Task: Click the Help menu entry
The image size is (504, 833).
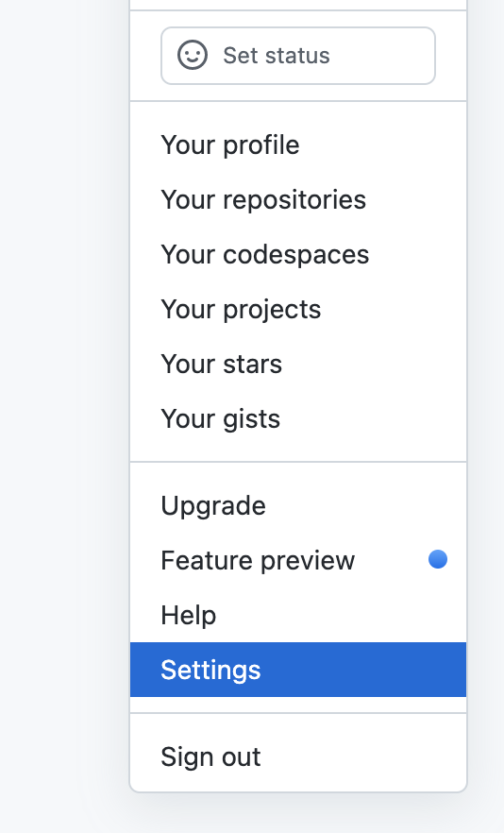Action: click(298, 615)
